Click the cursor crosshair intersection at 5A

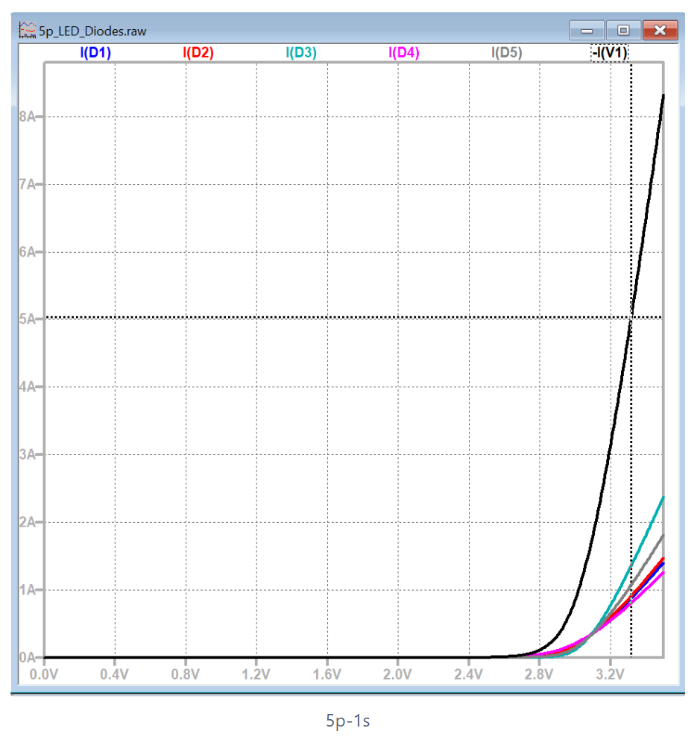(631, 318)
